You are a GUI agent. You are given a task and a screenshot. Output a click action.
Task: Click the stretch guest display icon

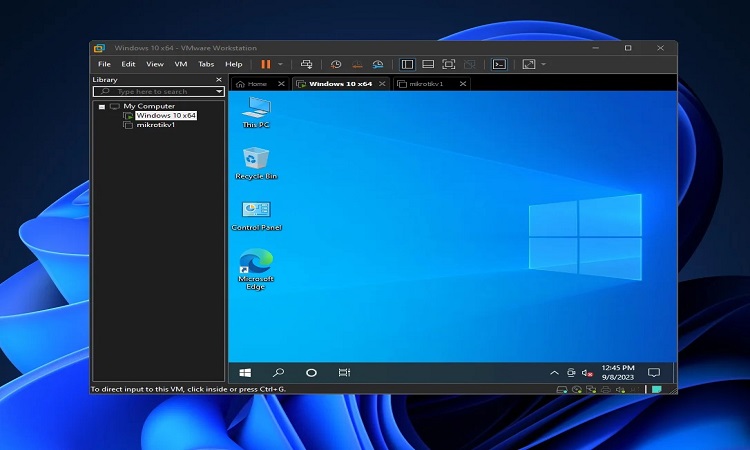529,64
